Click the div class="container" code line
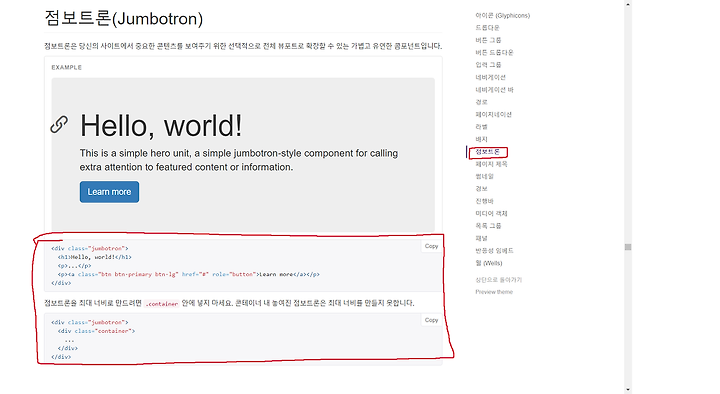This screenshot has height=394, width=720. [x=96, y=331]
